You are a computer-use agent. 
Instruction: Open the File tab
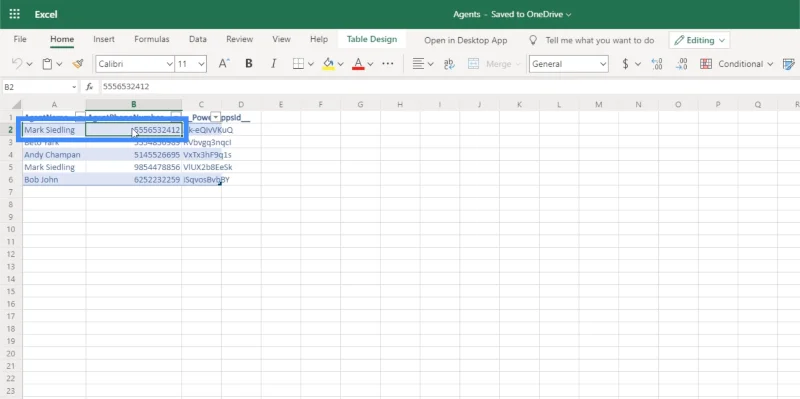tap(20, 39)
